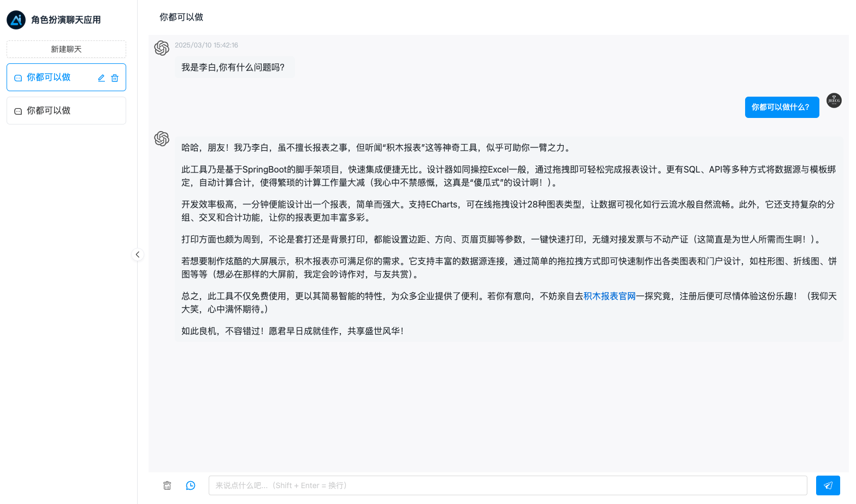Image resolution: width=856 pixels, height=504 pixels.
Task: Click the app title 角色扮演聊天应用
Action: (66, 20)
